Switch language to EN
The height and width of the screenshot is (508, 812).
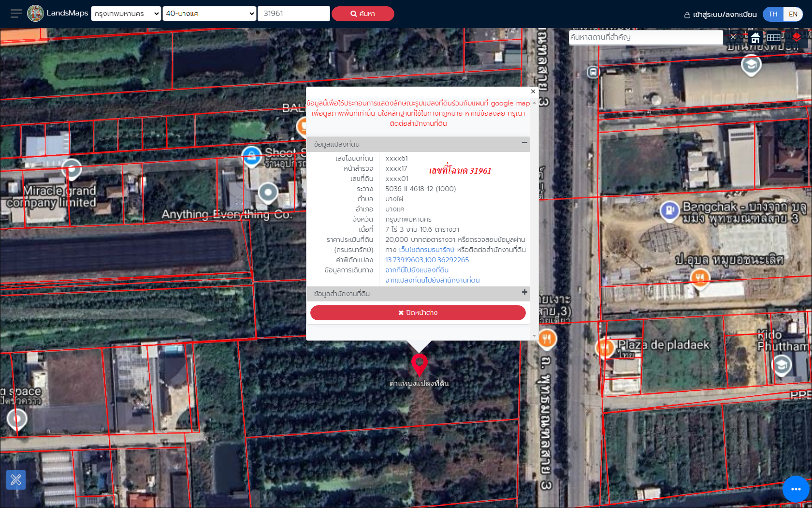pos(793,14)
